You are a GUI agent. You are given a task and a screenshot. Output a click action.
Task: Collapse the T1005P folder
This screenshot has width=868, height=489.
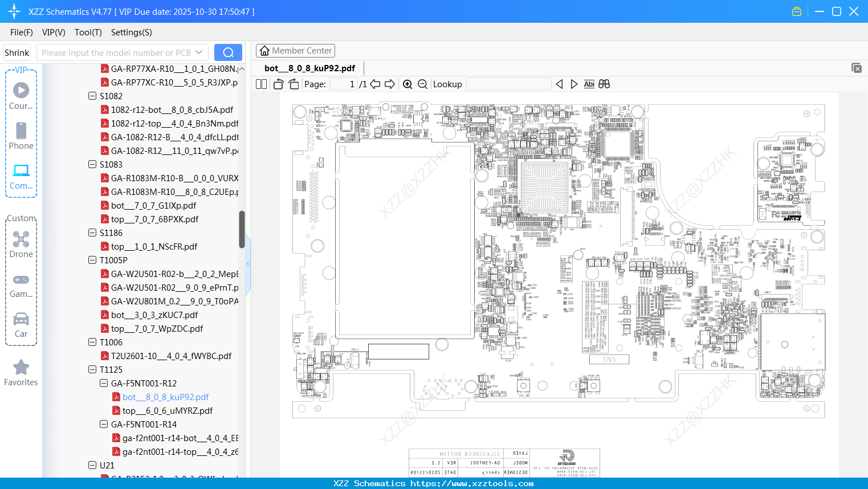pyautogui.click(x=92, y=260)
